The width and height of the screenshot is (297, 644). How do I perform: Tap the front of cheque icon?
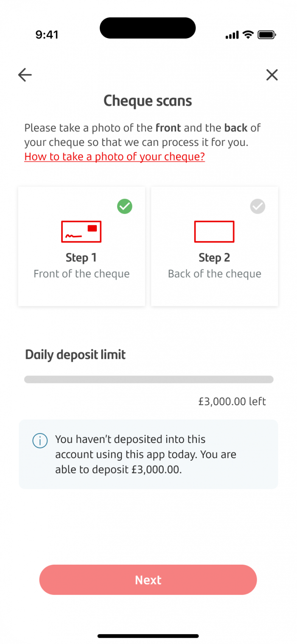pos(81,232)
